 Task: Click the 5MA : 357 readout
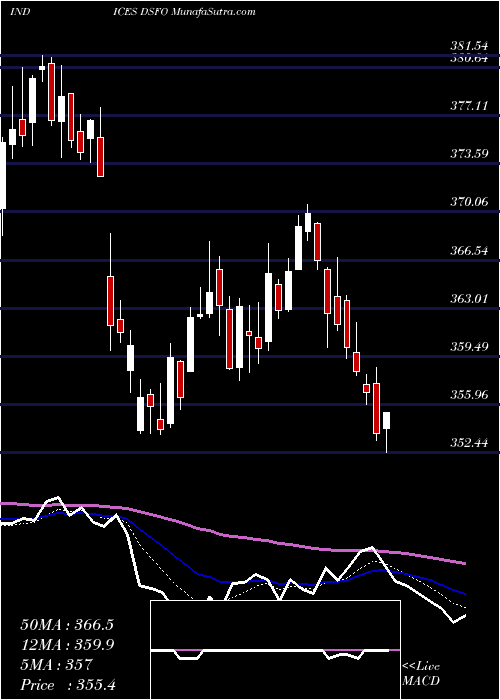pos(56,665)
